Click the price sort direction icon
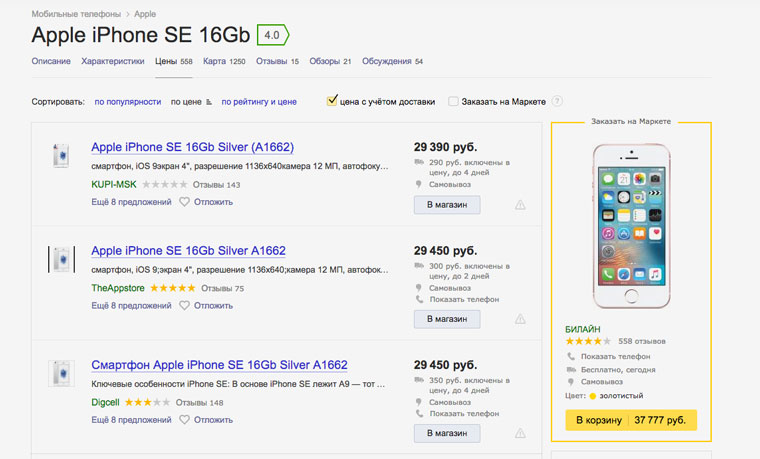Image resolution: width=760 pixels, height=459 pixels. pyautogui.click(x=209, y=102)
